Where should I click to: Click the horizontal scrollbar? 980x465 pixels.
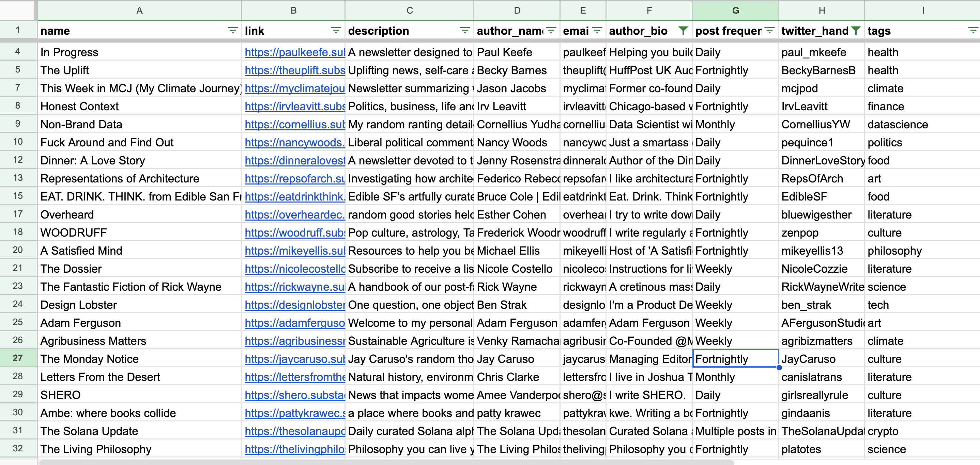coord(386,462)
